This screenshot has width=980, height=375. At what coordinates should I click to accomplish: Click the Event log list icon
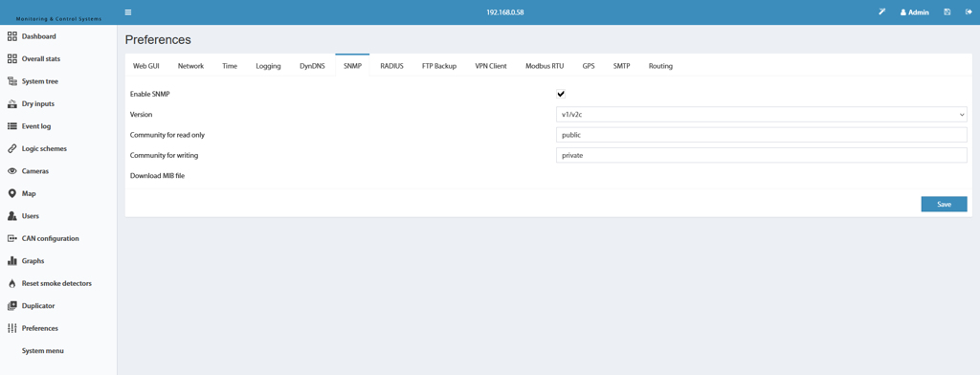click(x=11, y=126)
